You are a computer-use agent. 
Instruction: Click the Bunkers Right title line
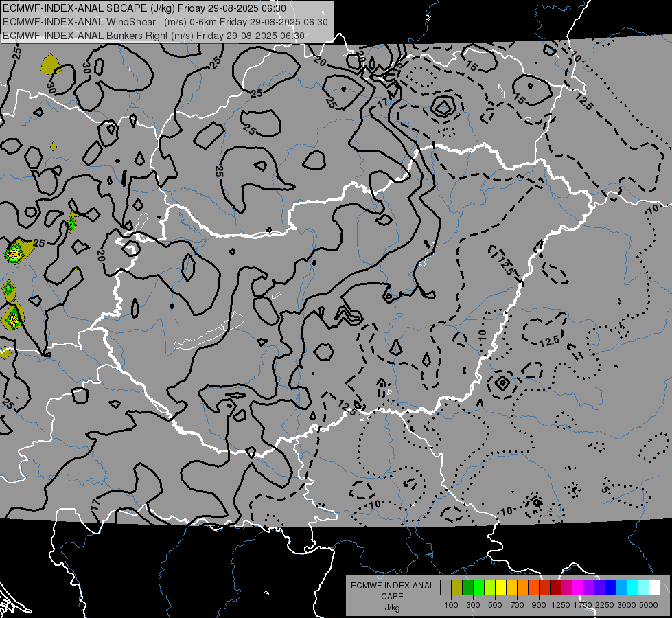coord(154,36)
